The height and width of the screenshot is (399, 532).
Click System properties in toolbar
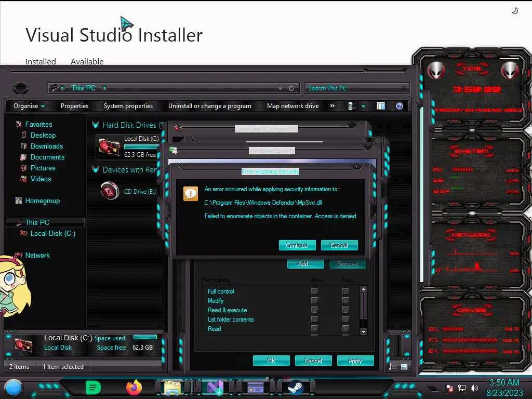click(128, 106)
